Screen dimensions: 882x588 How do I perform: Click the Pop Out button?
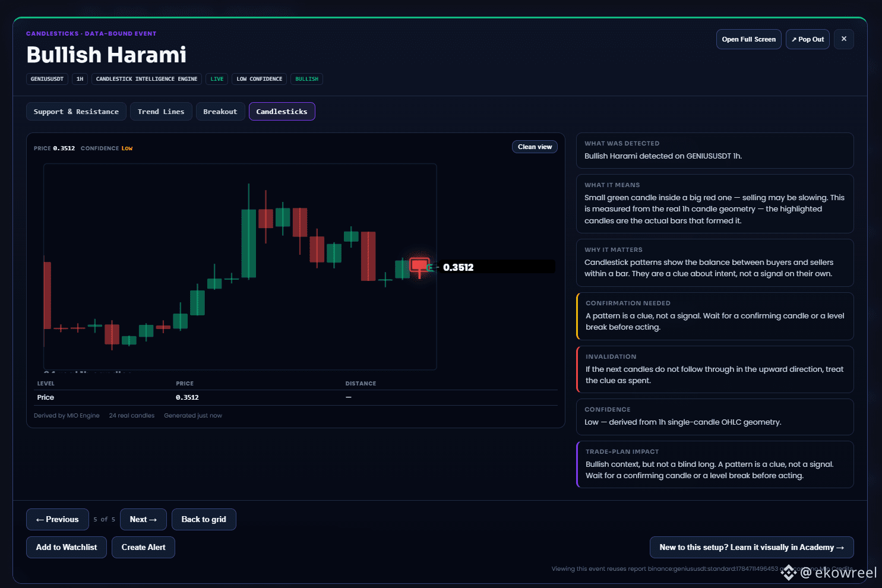tap(807, 39)
